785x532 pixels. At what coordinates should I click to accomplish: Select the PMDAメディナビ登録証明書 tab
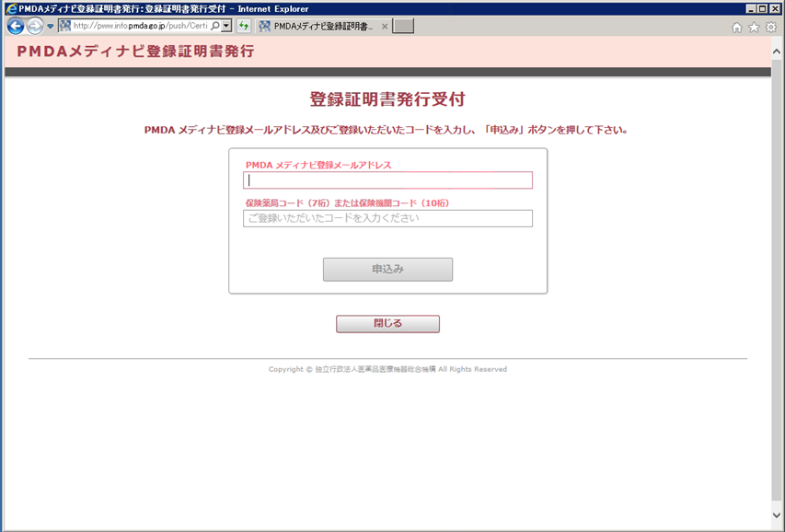(x=323, y=27)
